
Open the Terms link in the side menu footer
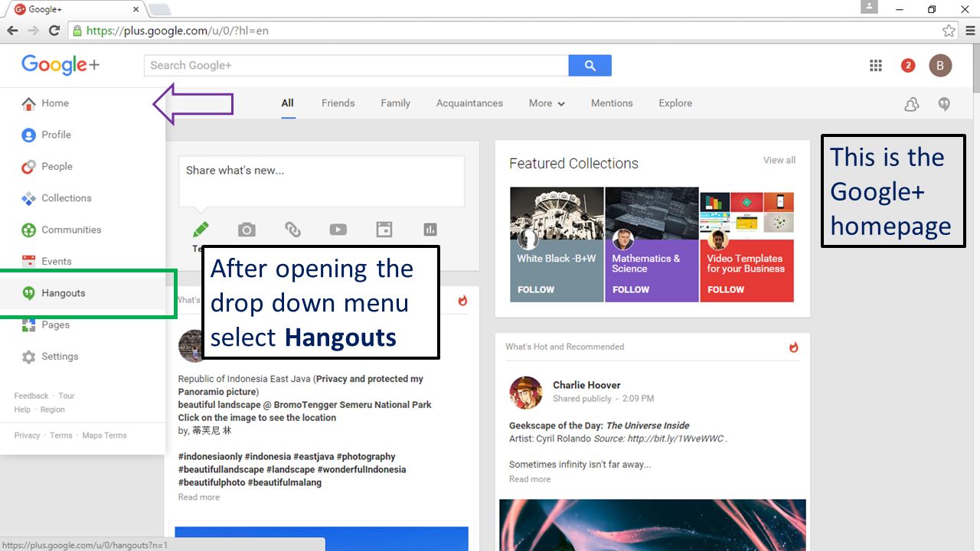(61, 435)
